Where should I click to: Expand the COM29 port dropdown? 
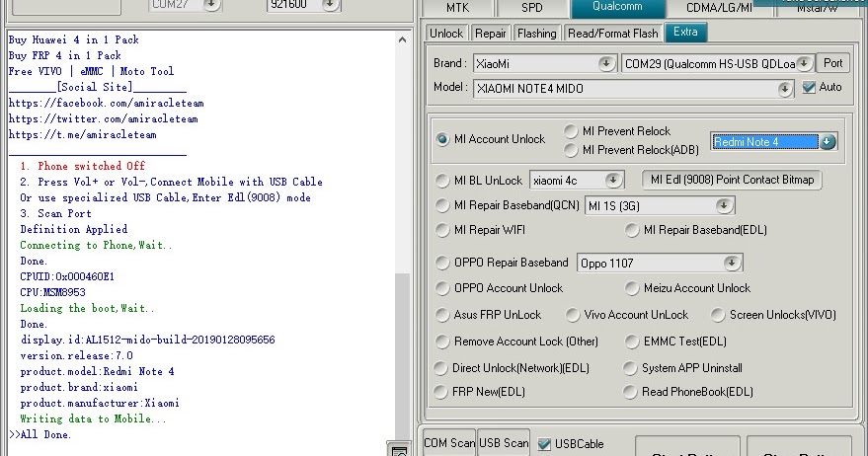(805, 63)
